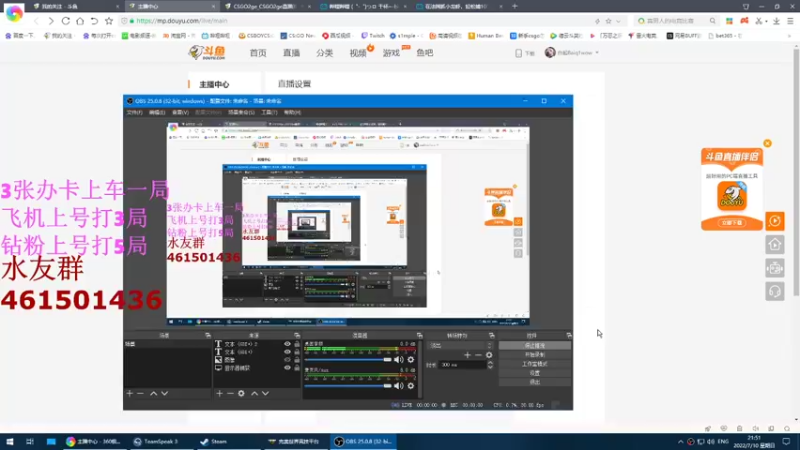Viewport: 800px width, 450px height.
Task: Click the Douyu logo on the webpage
Action: [x=207, y=52]
